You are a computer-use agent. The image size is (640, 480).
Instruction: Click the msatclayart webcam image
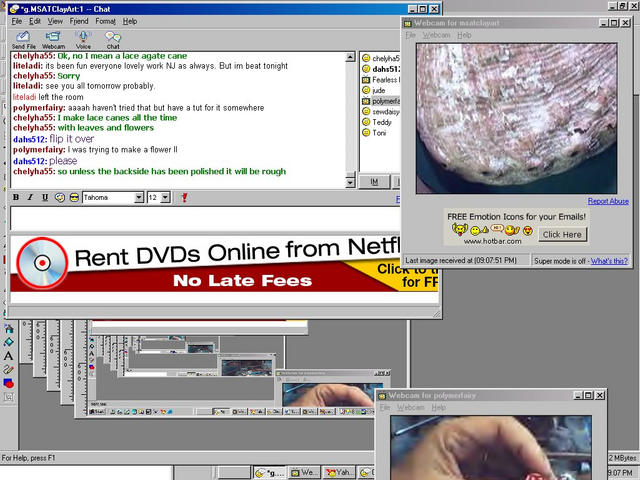[x=516, y=118]
